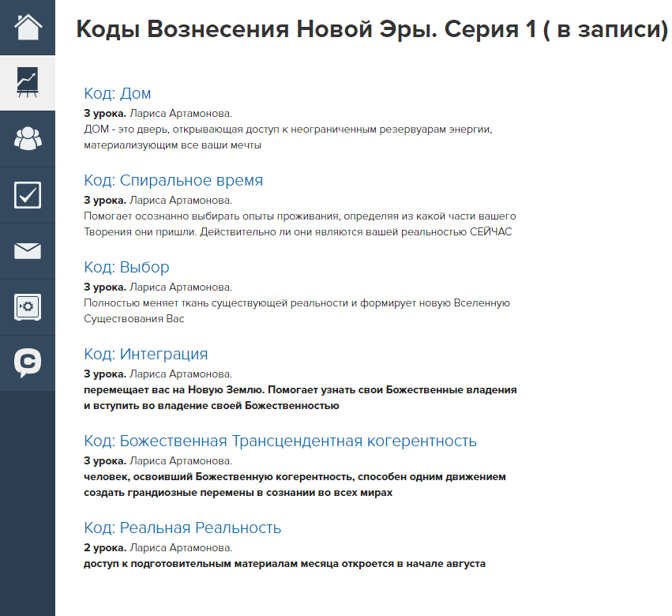This screenshot has width=672, height=616.
Task: Open the users group icon
Action: [28, 138]
